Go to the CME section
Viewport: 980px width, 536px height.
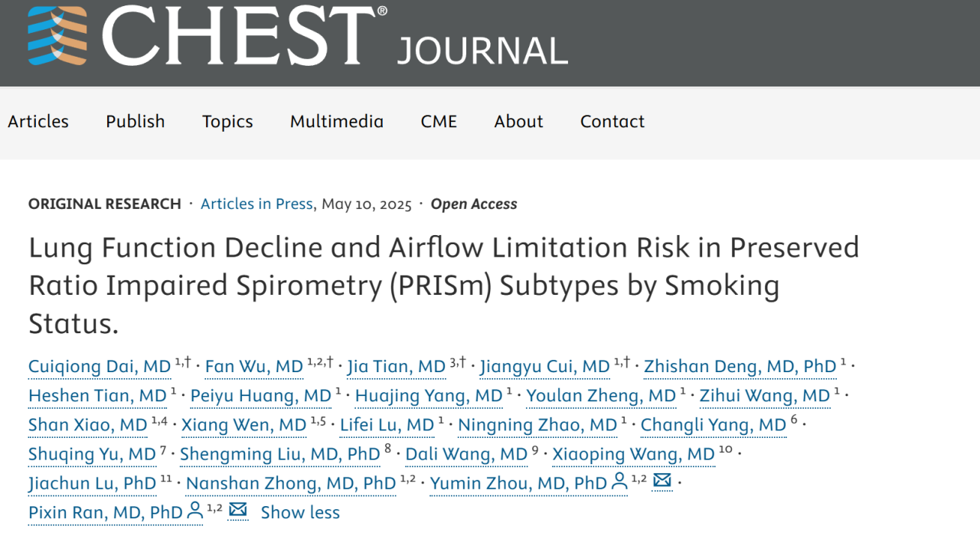[439, 122]
